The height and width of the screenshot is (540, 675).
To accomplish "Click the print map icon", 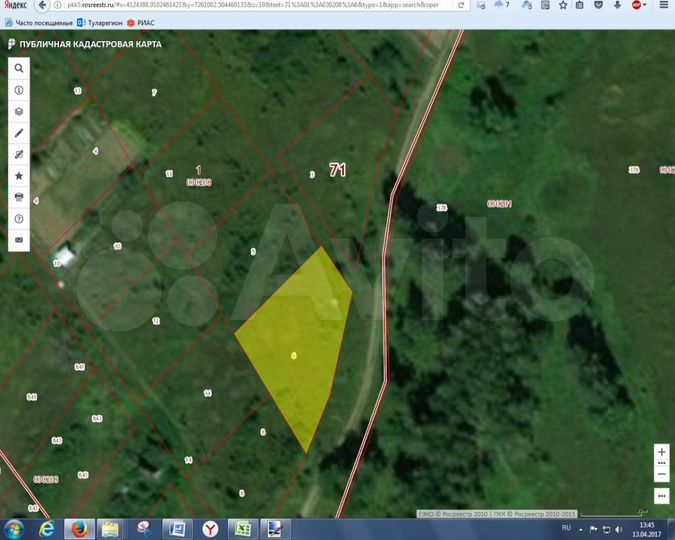I will [19, 197].
